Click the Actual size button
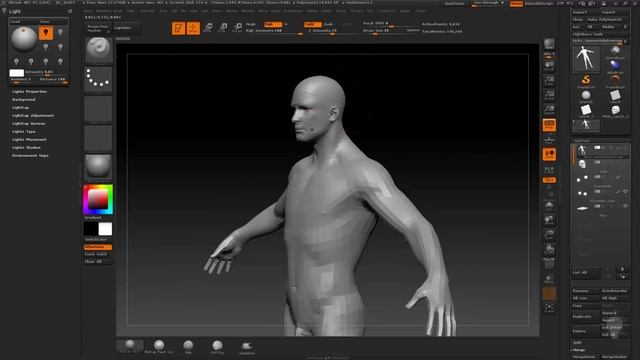640x360 pixels. 549,96
